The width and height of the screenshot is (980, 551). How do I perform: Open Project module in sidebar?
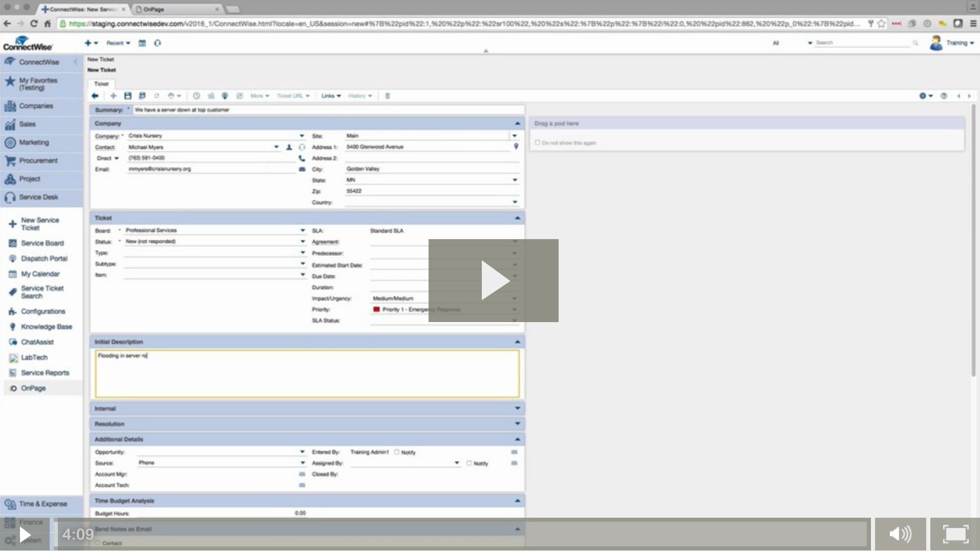coord(41,179)
